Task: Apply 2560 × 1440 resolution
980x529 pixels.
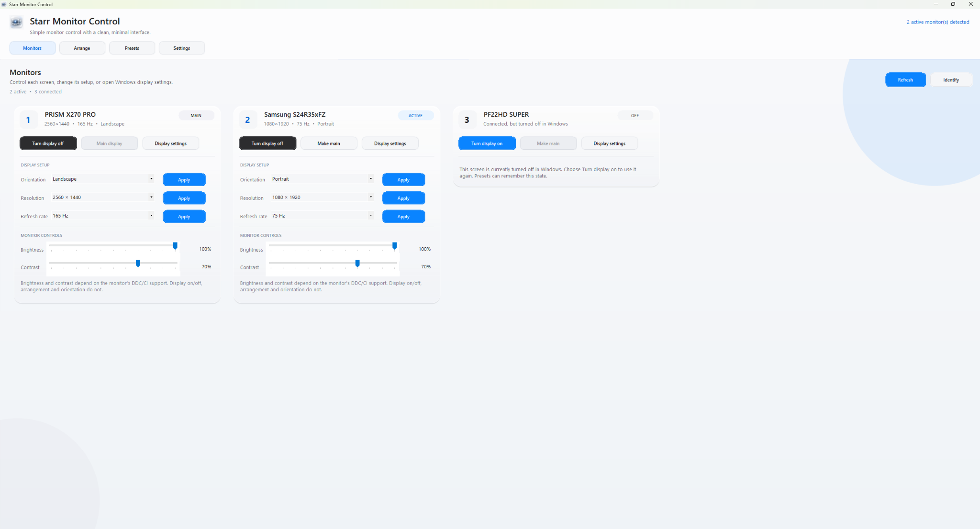Action: (184, 198)
